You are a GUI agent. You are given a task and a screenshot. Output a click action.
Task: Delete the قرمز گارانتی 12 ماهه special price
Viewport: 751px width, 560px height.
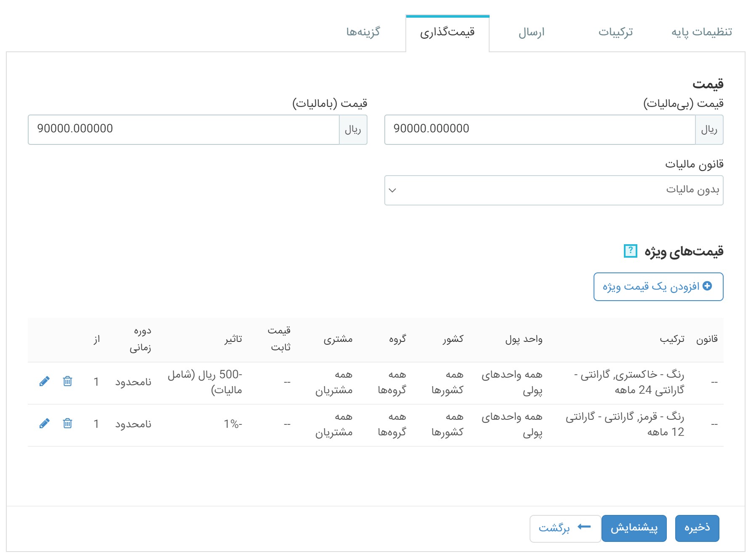tap(67, 424)
